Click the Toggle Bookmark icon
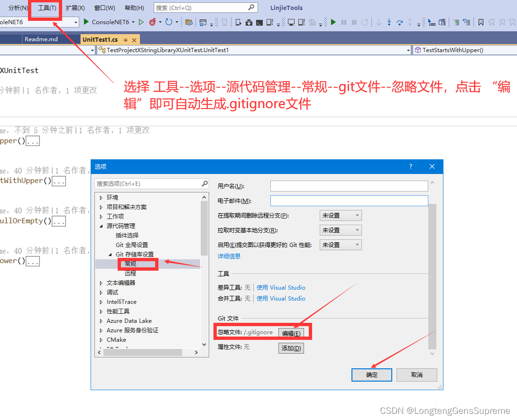The image size is (517, 420). pyautogui.click(x=480, y=21)
